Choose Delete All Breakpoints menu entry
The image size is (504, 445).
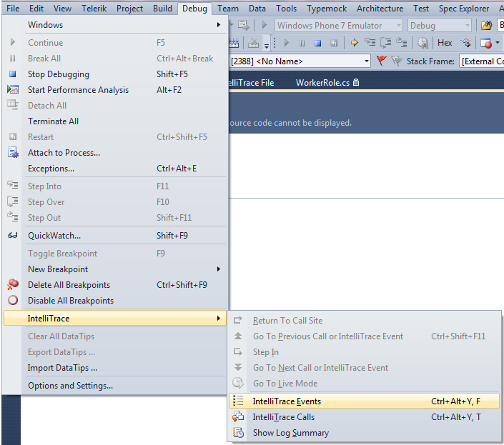pyautogui.click(x=115, y=285)
